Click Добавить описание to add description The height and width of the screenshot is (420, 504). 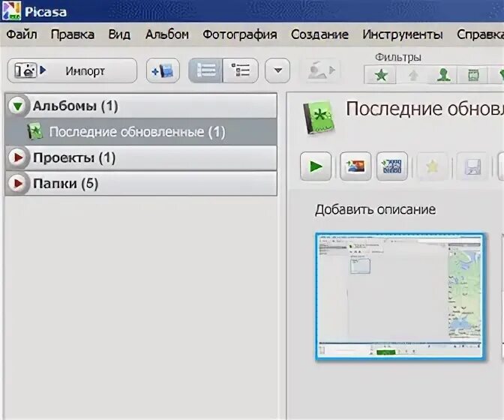click(x=376, y=209)
